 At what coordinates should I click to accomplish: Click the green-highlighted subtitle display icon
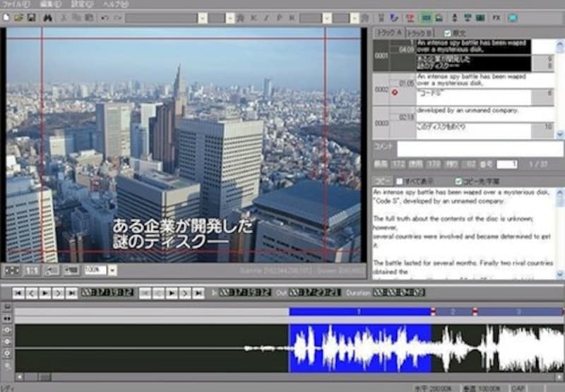[x=426, y=18]
